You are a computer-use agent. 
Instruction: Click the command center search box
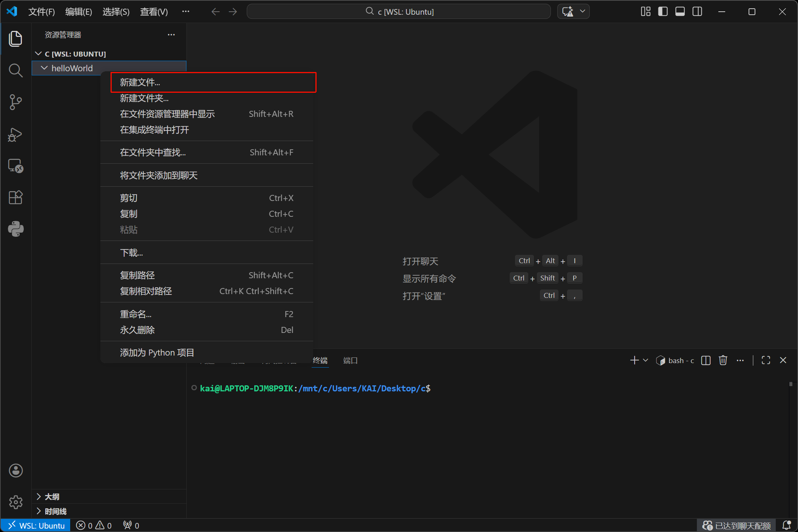(399, 12)
